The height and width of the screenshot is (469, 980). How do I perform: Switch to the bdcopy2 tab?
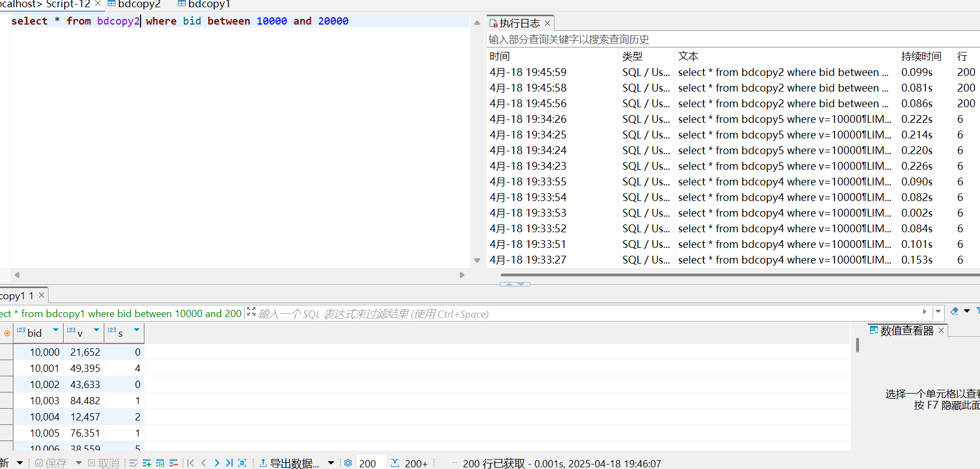click(x=134, y=4)
